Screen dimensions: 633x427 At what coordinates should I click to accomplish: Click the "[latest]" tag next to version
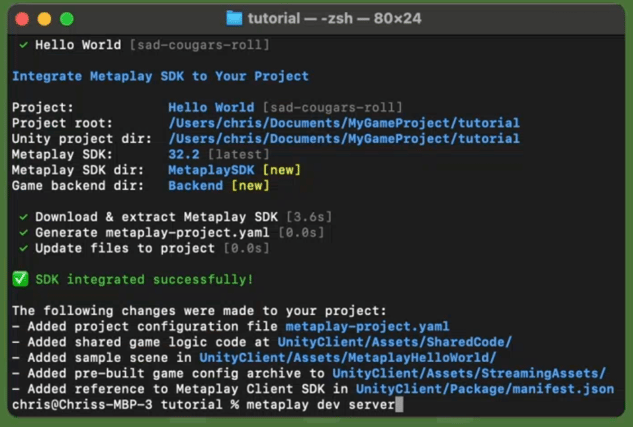(x=238, y=154)
